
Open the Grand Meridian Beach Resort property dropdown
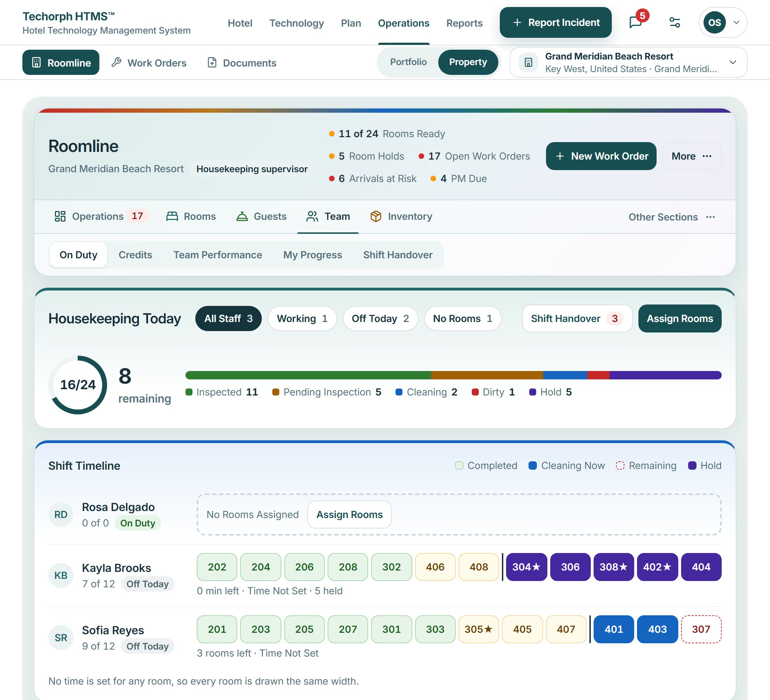628,62
